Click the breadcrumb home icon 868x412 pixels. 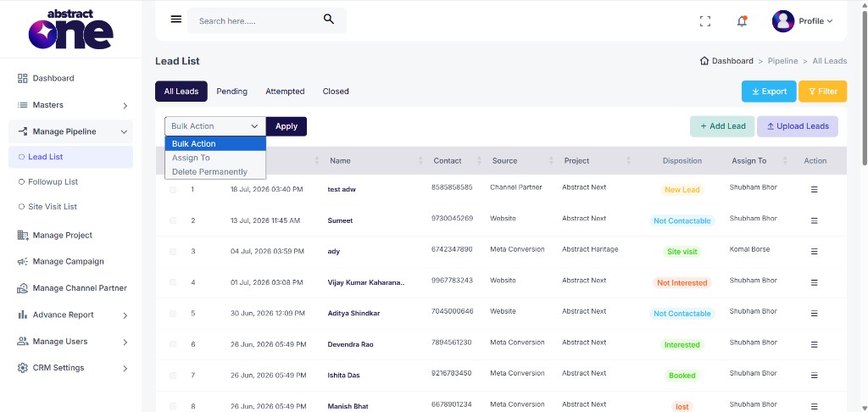click(x=704, y=61)
